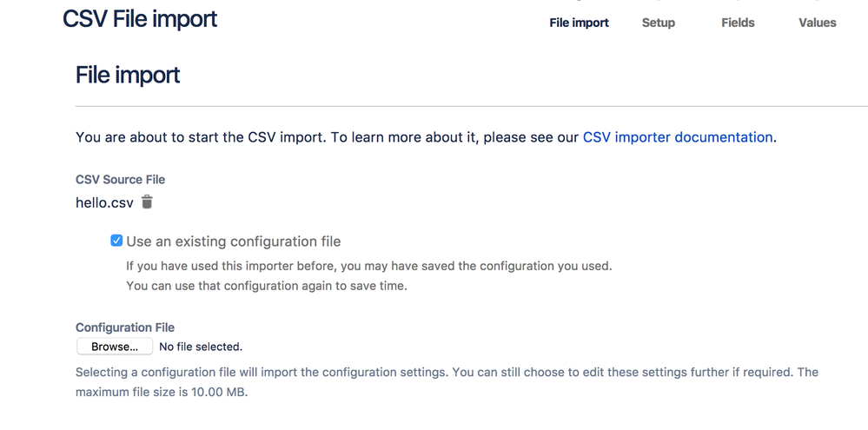Image resolution: width=868 pixels, height=430 pixels.
Task: Click the 'CSV File import' page title
Action: click(140, 19)
